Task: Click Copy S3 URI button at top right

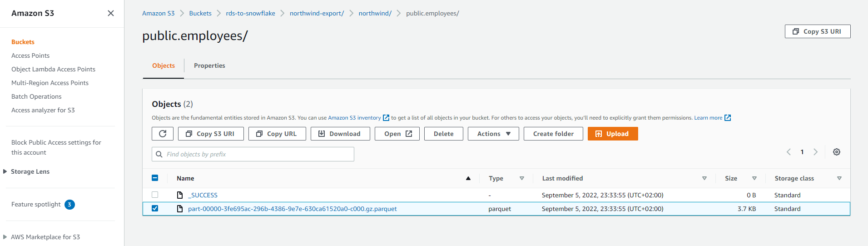Action: pyautogui.click(x=818, y=31)
